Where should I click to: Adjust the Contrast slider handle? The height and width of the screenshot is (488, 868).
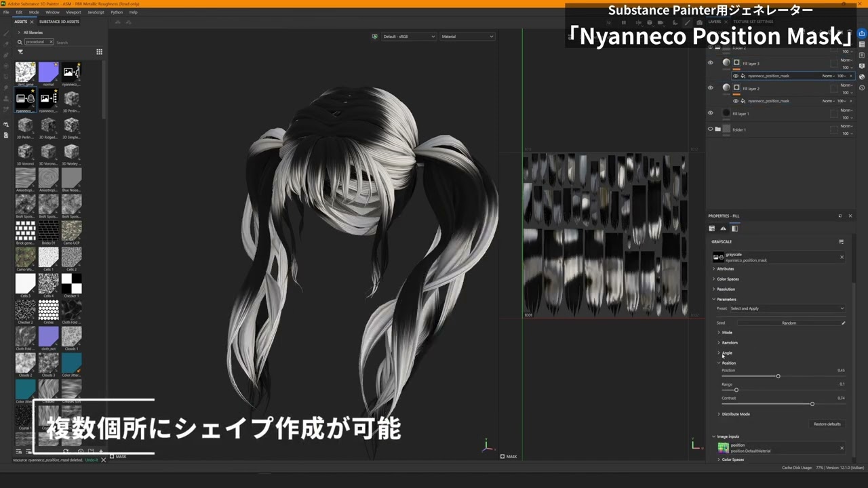tap(812, 404)
